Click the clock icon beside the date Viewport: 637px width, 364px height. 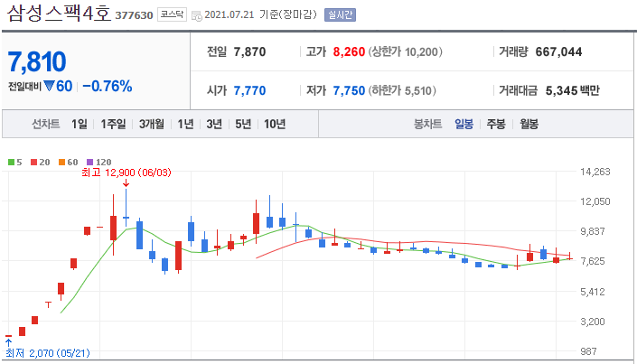click(x=197, y=16)
